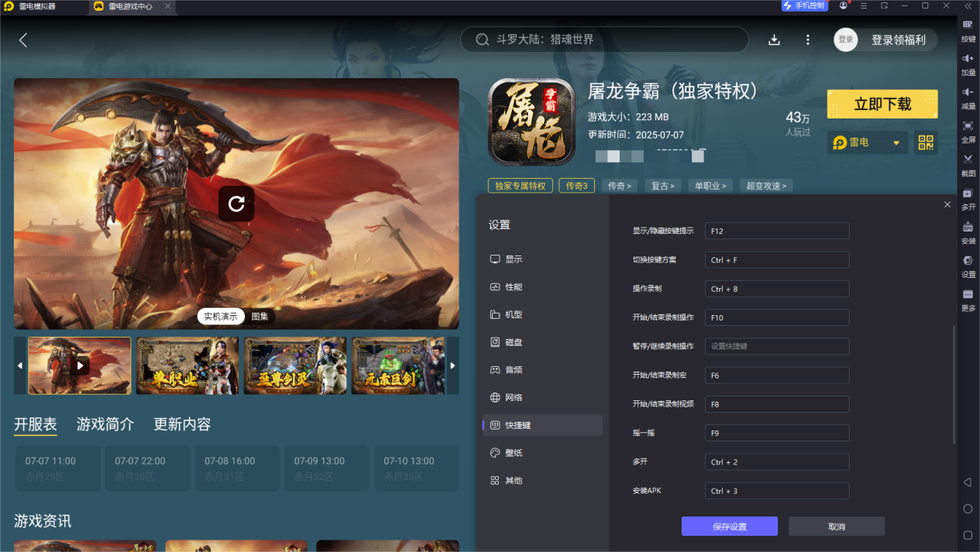
Task: Click the 单职业 > tag link
Action: [x=710, y=186]
